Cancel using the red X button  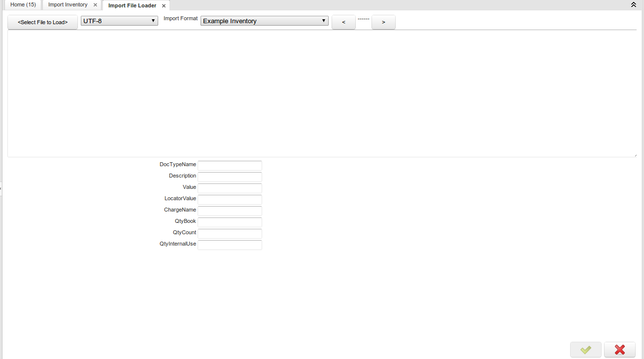(x=619, y=350)
